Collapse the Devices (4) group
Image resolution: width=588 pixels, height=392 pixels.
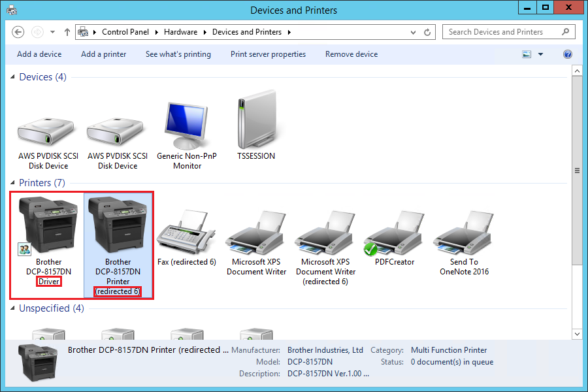[12, 77]
